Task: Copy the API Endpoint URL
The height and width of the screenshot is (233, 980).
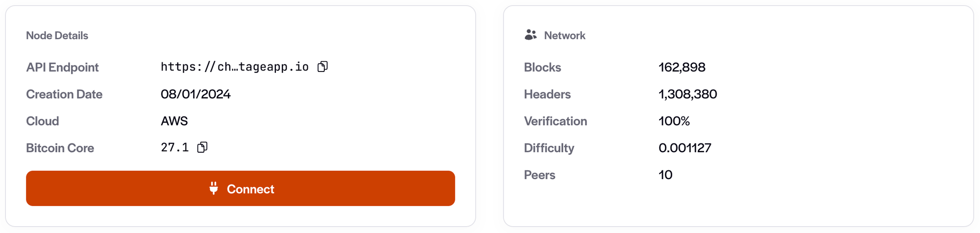Action: [x=322, y=67]
